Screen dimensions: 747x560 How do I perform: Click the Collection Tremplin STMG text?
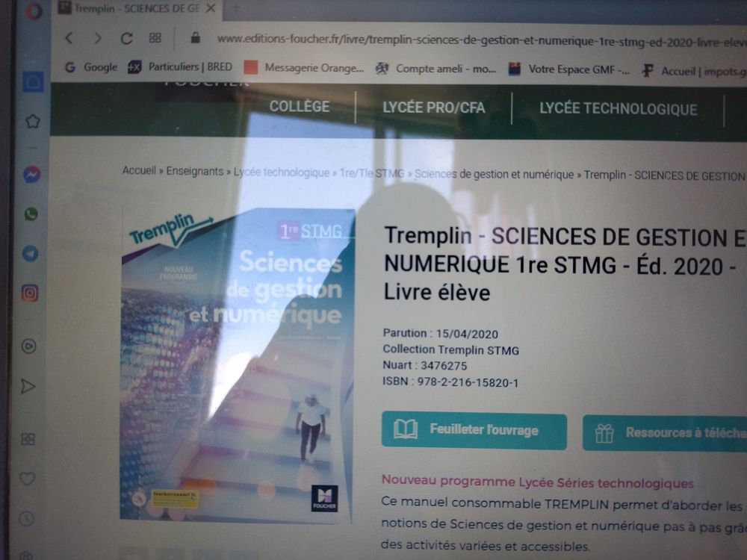click(450, 349)
